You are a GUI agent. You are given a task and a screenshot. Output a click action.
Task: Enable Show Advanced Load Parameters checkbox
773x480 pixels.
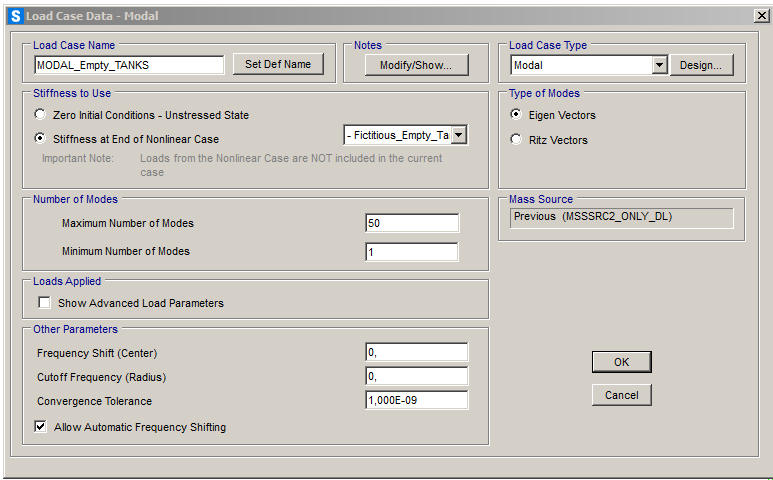point(44,303)
